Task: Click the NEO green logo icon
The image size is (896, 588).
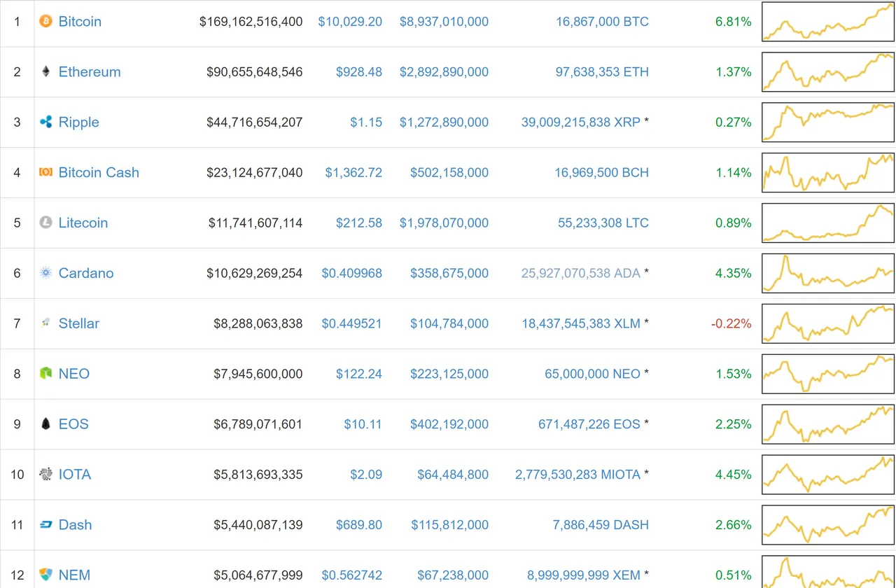Action: point(45,374)
